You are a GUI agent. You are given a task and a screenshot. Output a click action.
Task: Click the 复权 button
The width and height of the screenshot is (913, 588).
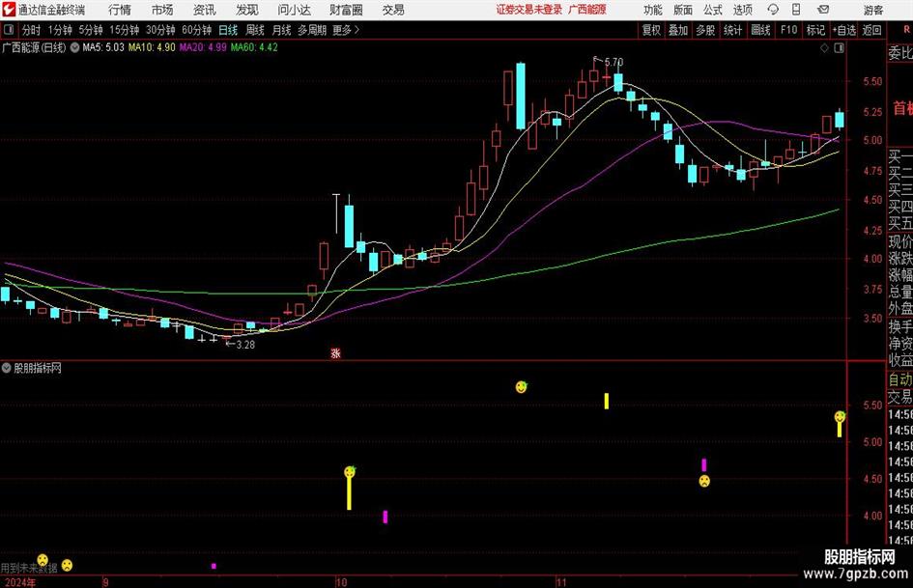651,30
